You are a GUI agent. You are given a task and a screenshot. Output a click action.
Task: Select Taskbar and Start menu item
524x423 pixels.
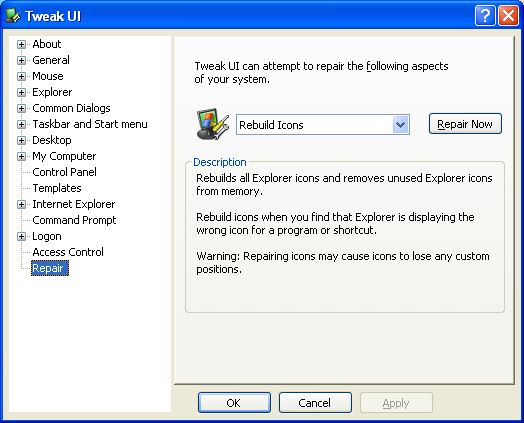pos(90,124)
